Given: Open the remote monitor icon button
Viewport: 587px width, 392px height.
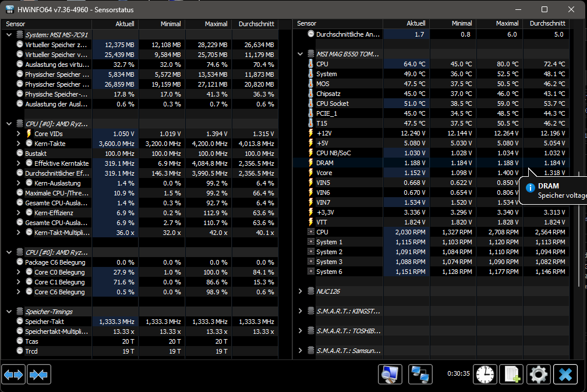Looking at the screenshot, I should (390, 375).
